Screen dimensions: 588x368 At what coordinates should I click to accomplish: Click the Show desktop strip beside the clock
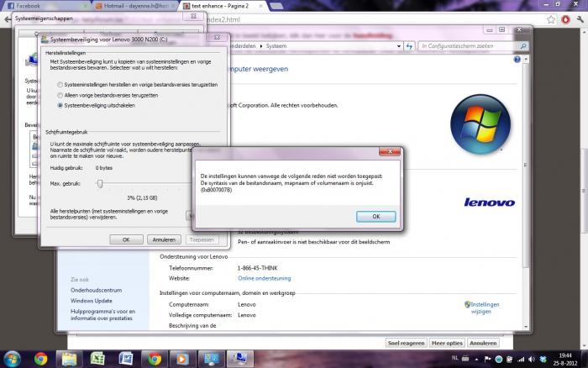[585, 359]
